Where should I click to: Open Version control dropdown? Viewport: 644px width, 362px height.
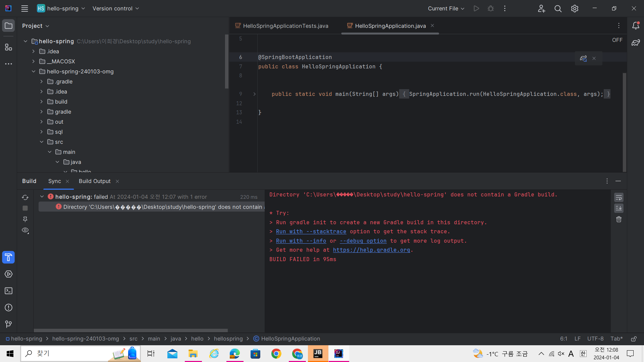[116, 8]
